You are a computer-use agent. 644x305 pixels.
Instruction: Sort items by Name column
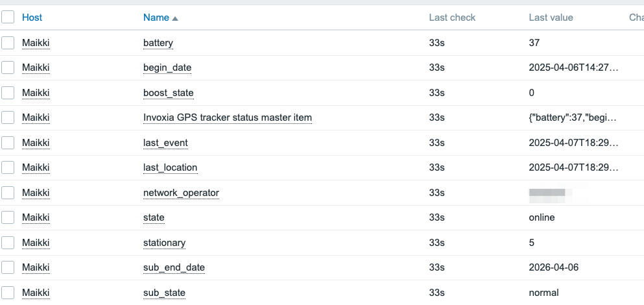[x=156, y=18]
